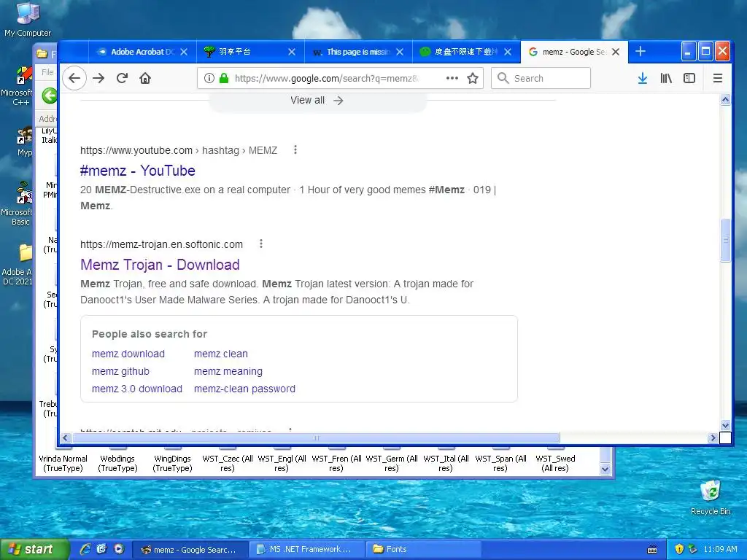Toggle Firefox sidebar icon
This screenshot has height=560, width=747.
click(689, 78)
